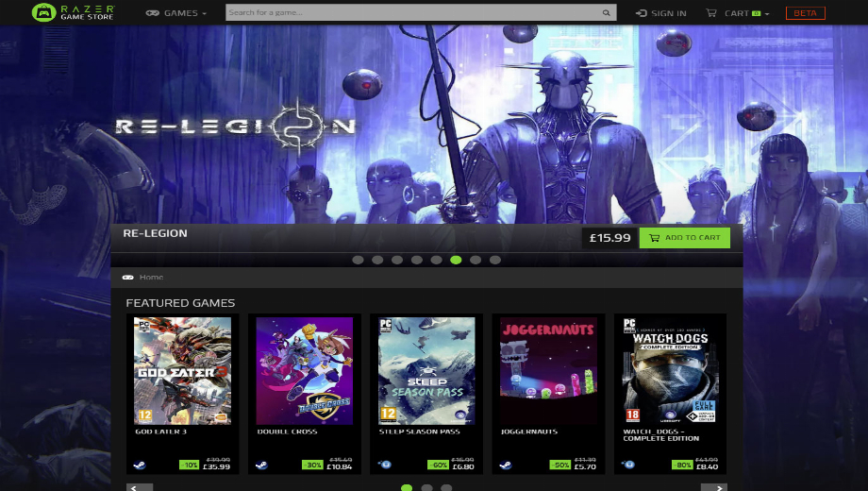Select the first featured games page dot

407,487
